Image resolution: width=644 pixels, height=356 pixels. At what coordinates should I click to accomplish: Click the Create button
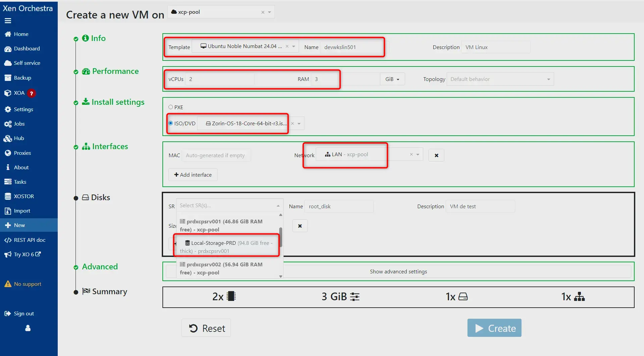coord(494,328)
